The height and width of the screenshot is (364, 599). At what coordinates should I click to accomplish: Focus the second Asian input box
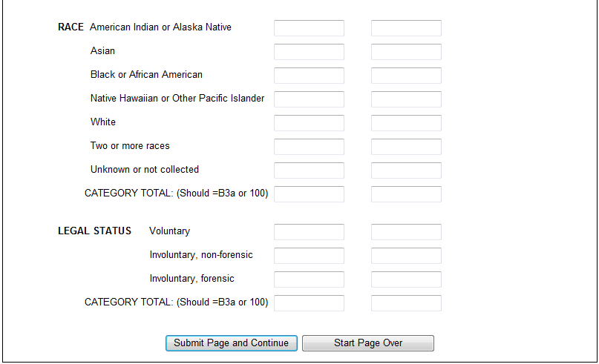tap(406, 52)
